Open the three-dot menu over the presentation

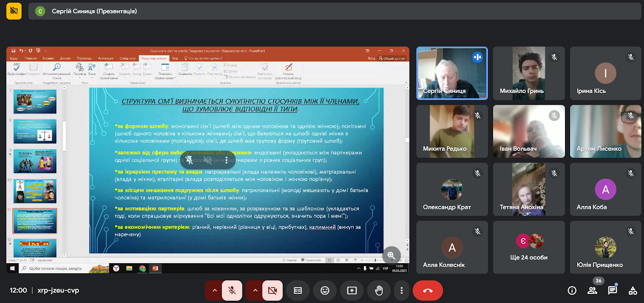click(226, 160)
